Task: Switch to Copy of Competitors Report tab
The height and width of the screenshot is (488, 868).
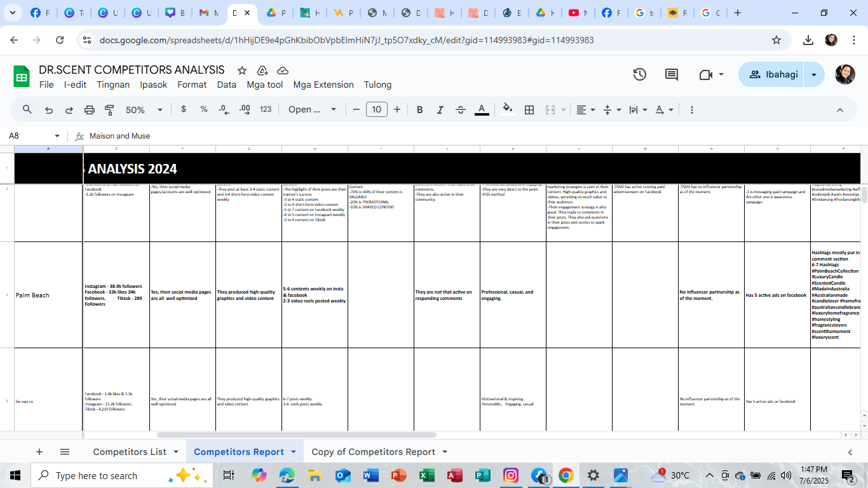Action: pyautogui.click(x=374, y=452)
